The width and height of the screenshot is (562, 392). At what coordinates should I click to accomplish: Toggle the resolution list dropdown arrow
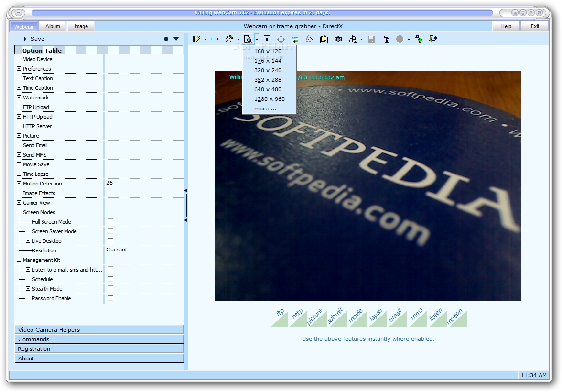pyautogui.click(x=257, y=40)
